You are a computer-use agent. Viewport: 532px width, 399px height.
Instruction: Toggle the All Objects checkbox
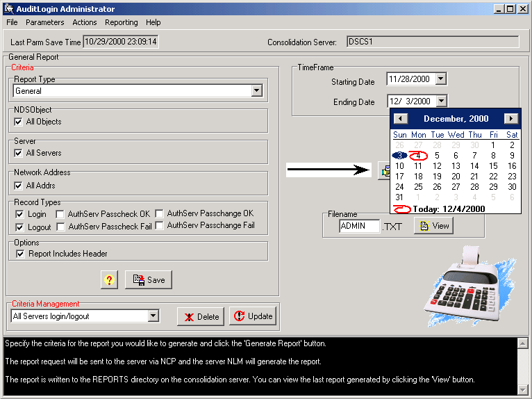[18, 122]
